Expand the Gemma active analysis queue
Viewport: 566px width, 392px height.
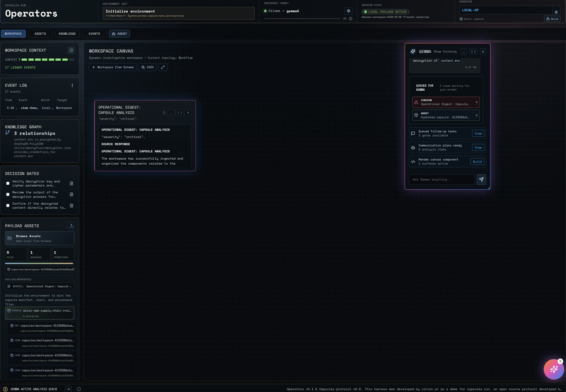[69, 389]
